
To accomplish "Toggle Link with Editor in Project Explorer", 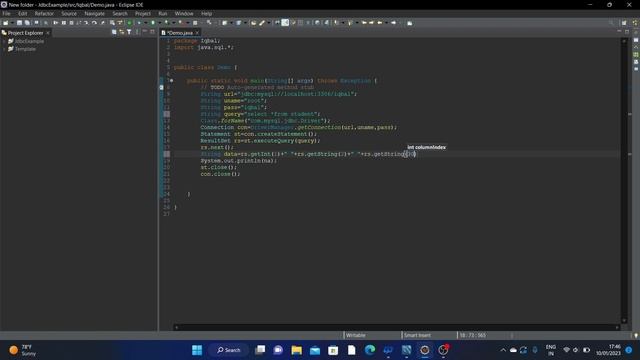I will [x=122, y=32].
